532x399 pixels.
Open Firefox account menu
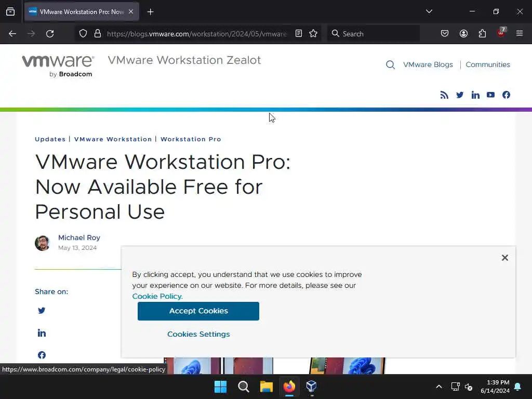(463, 34)
